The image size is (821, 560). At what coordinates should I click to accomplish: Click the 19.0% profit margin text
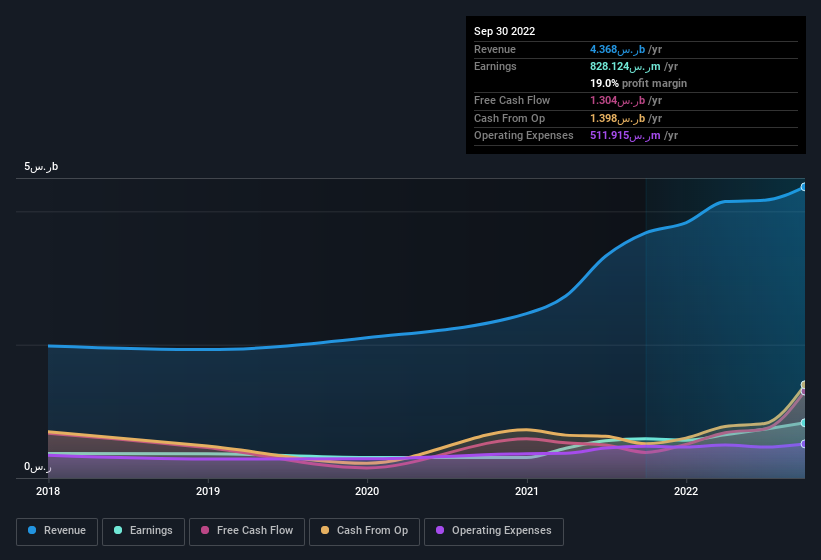click(638, 83)
